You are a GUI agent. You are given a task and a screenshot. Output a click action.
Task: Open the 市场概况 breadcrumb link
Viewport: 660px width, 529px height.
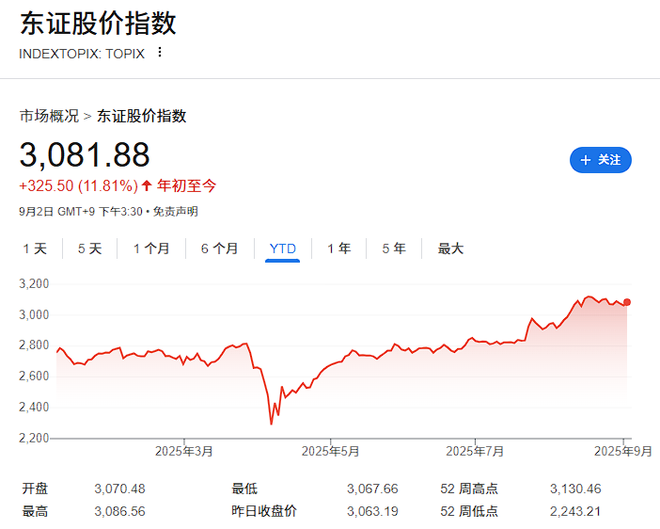point(49,116)
